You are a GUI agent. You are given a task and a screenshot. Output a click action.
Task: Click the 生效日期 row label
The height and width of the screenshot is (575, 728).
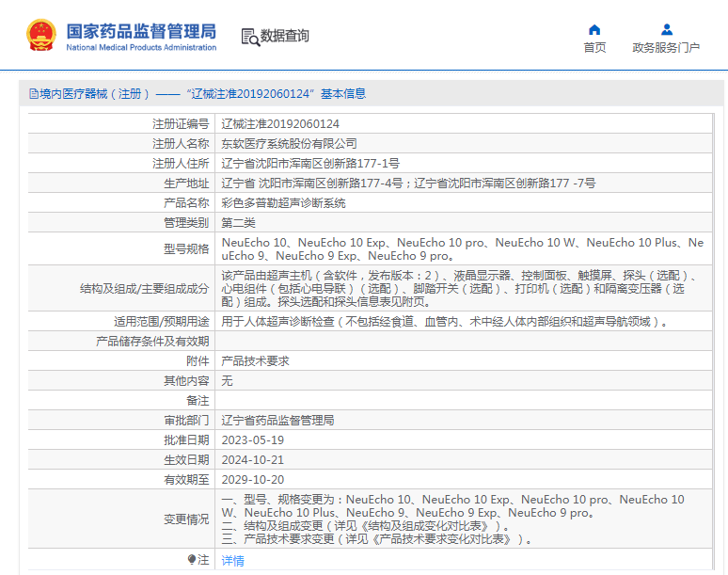tap(186, 460)
